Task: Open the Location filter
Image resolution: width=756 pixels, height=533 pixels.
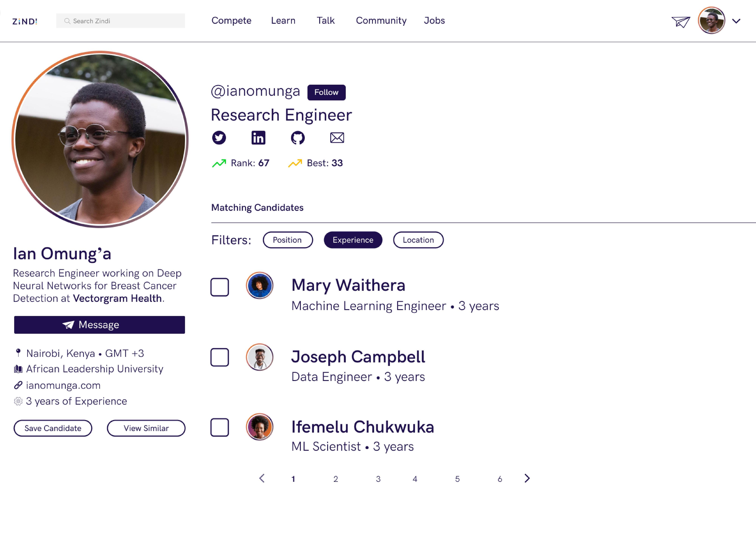Action: point(418,240)
